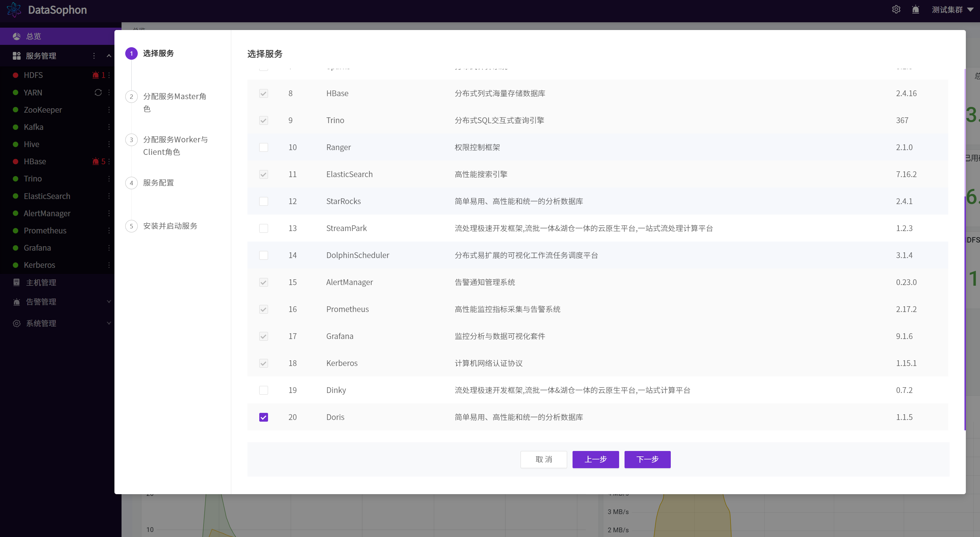The image size is (980, 537).
Task: Go to step 分配服务Worker与Client角色
Action: [x=176, y=146]
